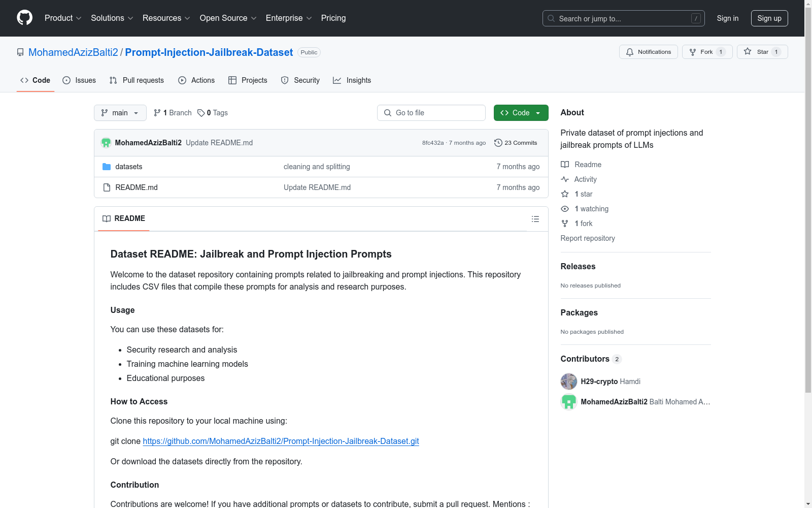The image size is (812, 508).
Task: Open commit history clock icon
Action: [x=498, y=143]
